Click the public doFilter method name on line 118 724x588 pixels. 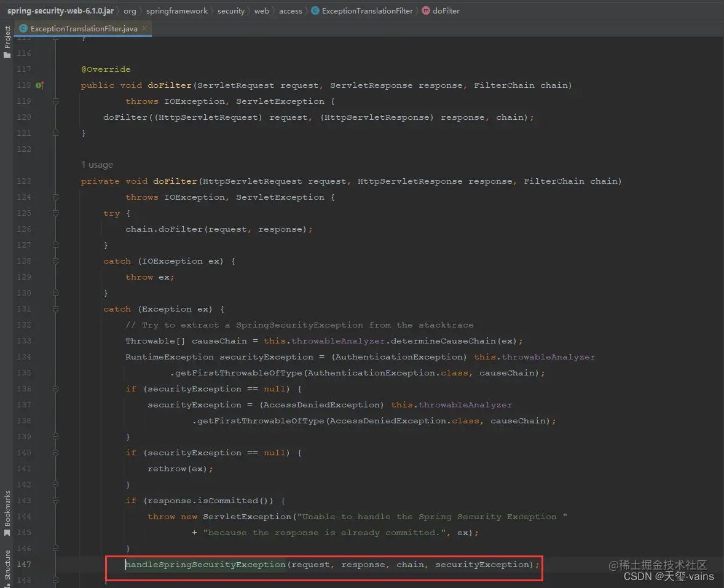pyautogui.click(x=169, y=85)
